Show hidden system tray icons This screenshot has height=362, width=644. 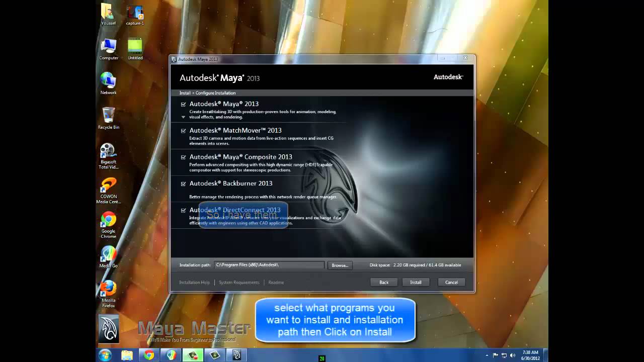487,355
